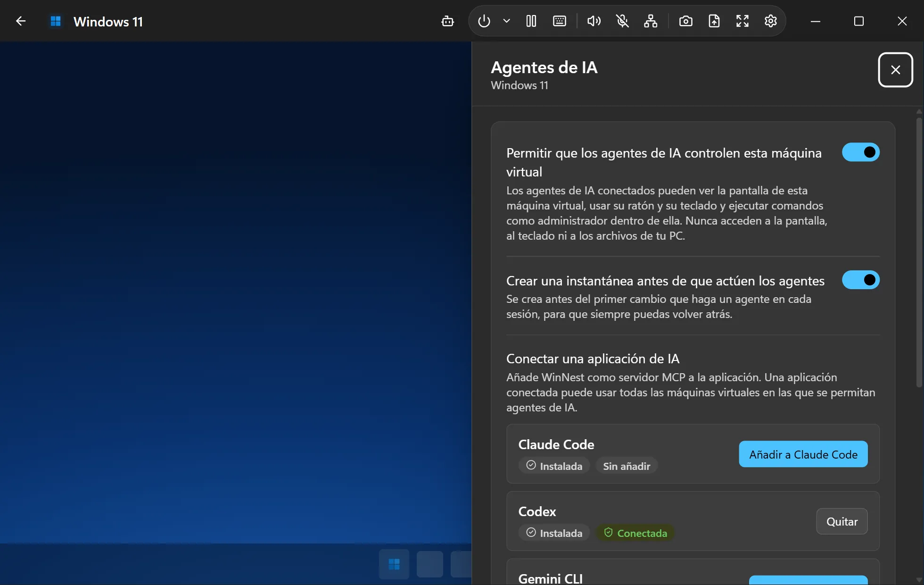The width and height of the screenshot is (924, 585).
Task: Click the panel's vertical scrollbar thumb
Action: click(x=919, y=252)
